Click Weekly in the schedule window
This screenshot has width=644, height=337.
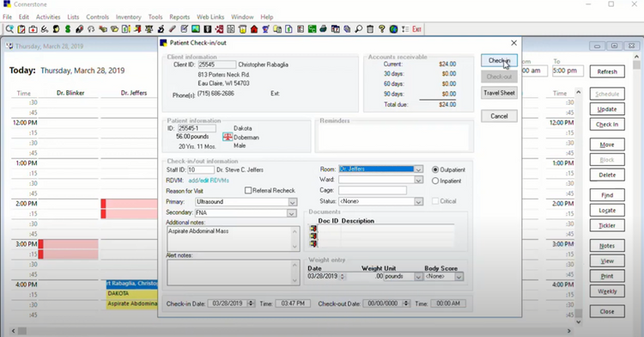click(x=607, y=291)
